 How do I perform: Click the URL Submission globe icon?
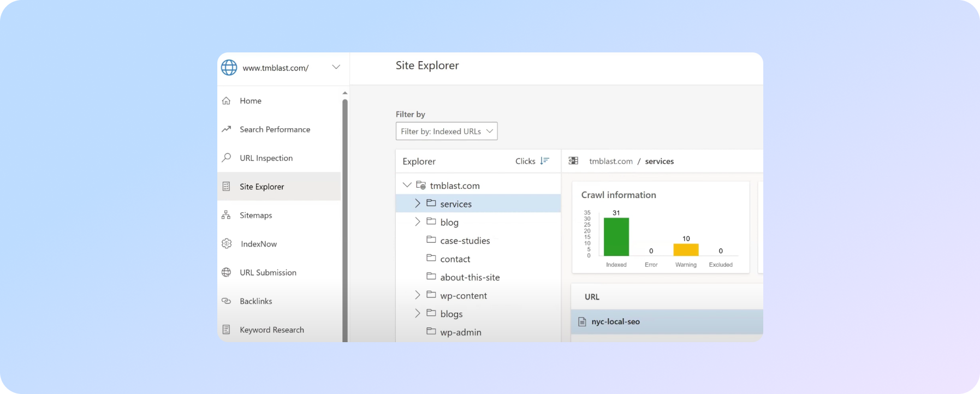coord(226,272)
